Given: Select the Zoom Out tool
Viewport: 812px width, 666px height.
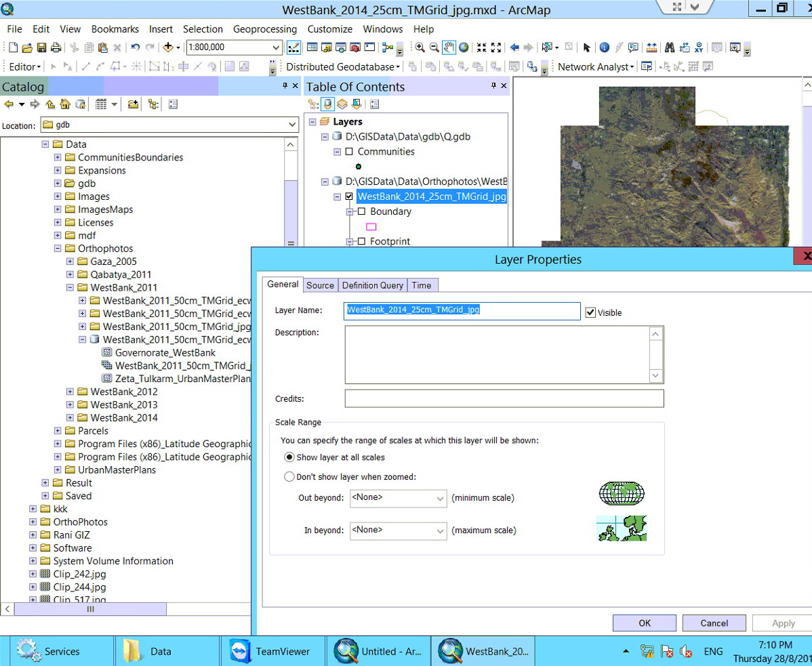Looking at the screenshot, I should pos(434,47).
